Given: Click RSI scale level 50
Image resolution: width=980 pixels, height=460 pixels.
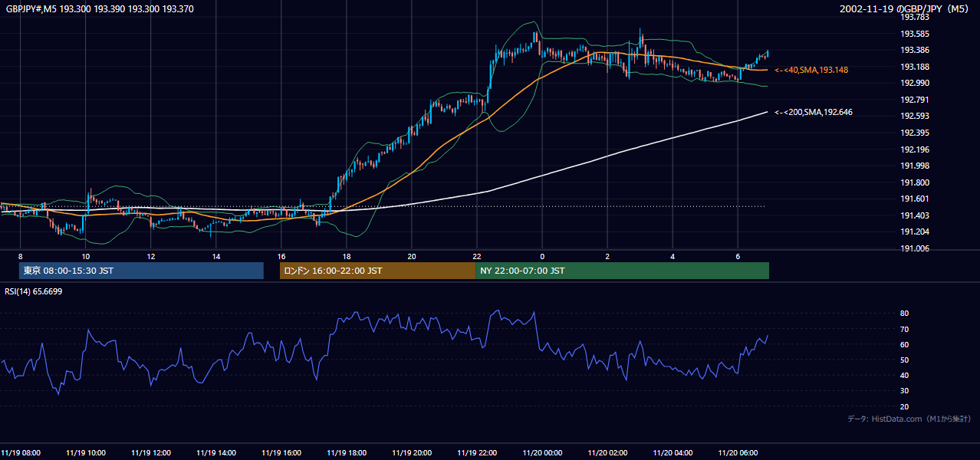Looking at the screenshot, I should [904, 360].
